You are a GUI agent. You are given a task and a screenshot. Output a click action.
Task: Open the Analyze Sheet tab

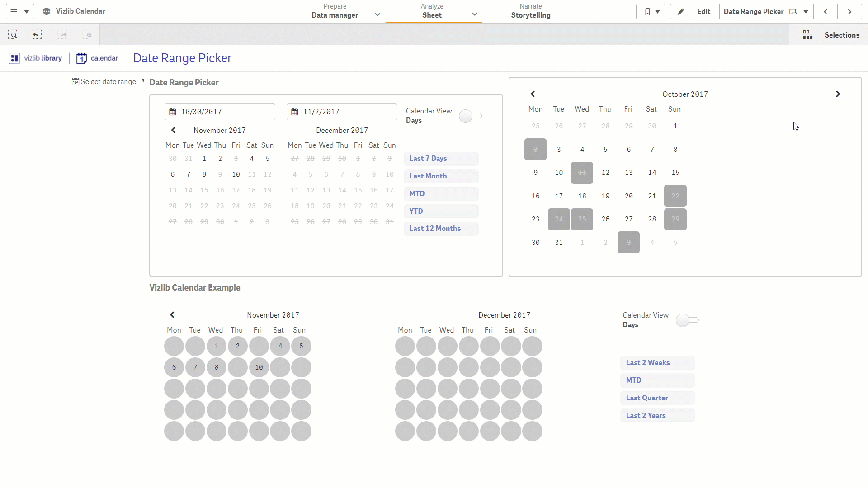(x=432, y=11)
